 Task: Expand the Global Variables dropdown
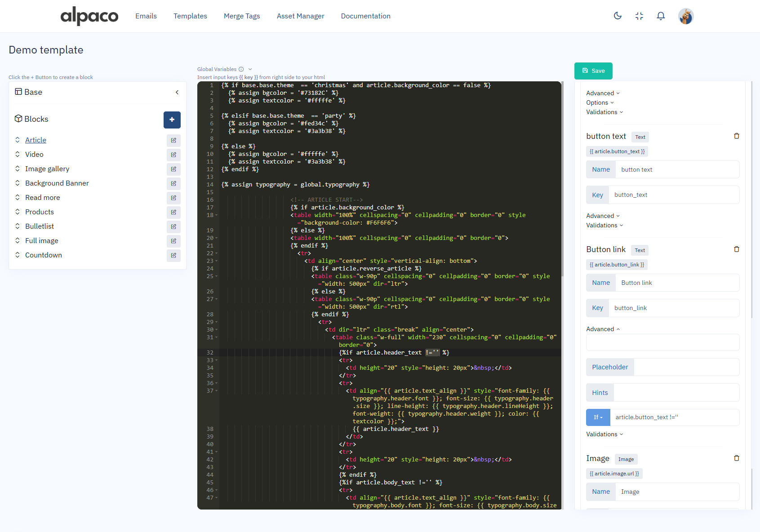coord(250,69)
